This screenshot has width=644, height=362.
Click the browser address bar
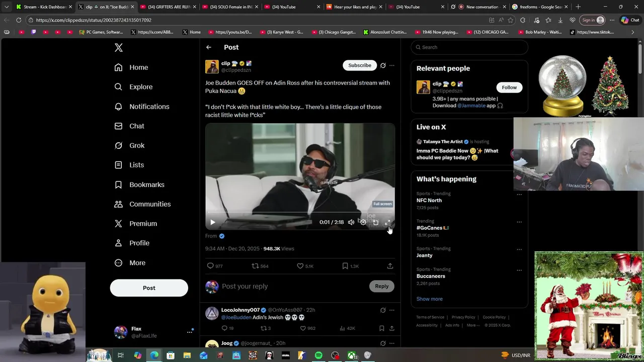pyautogui.click(x=257, y=20)
